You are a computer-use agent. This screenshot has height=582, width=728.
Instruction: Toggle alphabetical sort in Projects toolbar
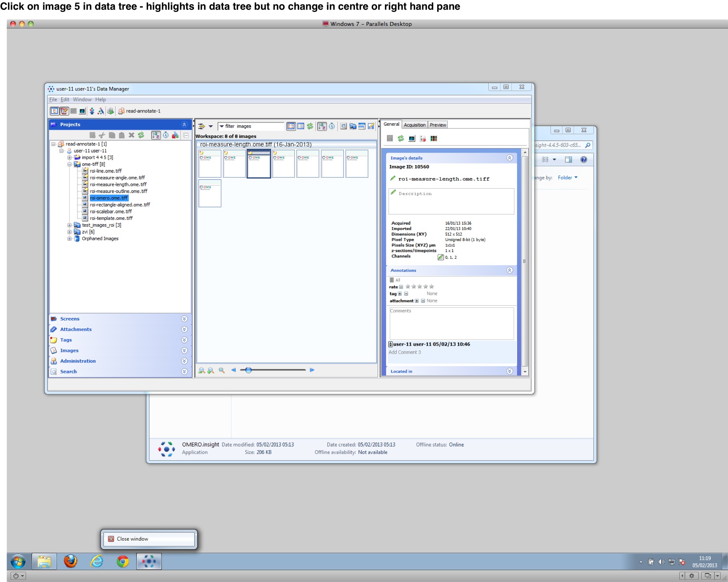(x=156, y=135)
